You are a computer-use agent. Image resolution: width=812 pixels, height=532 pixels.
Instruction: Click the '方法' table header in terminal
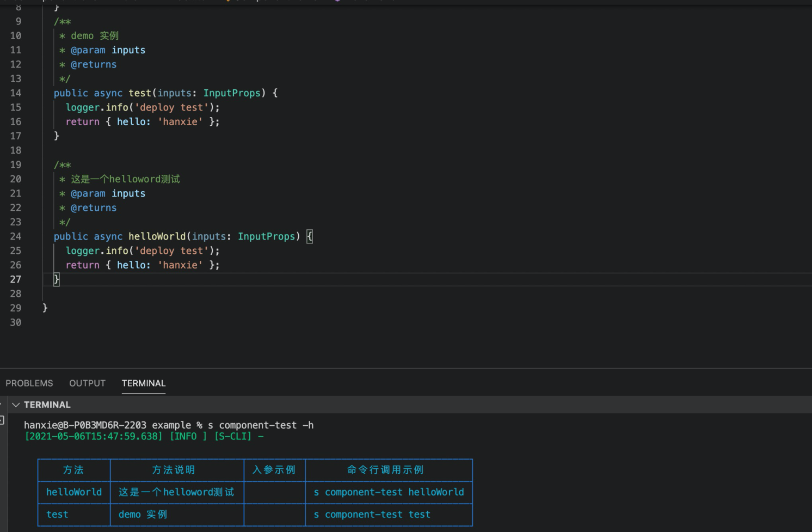(73, 470)
